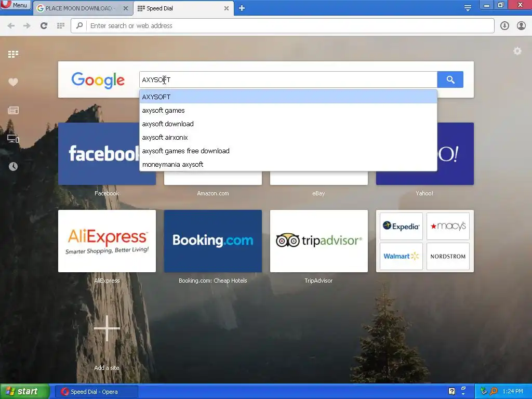Open News icon in sidebar

click(x=13, y=110)
